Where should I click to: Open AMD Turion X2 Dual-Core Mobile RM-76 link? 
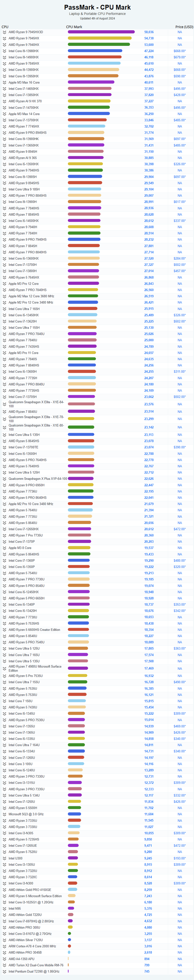pos(36,965)
